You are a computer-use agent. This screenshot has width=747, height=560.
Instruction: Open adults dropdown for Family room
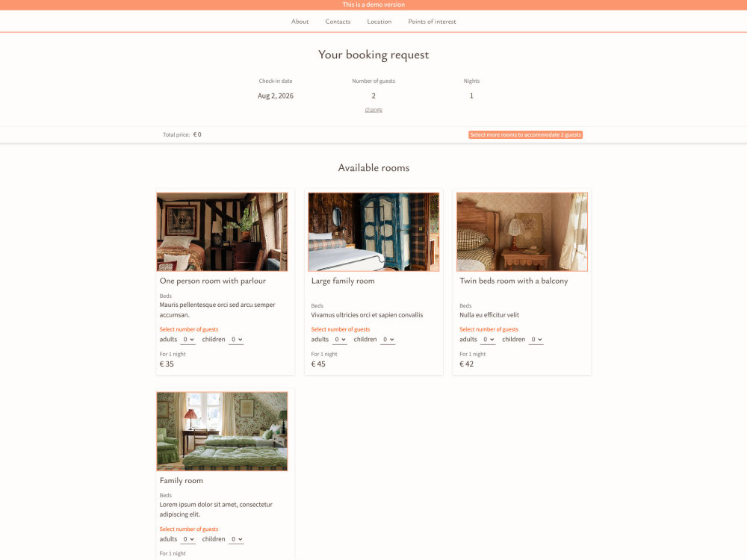188,539
